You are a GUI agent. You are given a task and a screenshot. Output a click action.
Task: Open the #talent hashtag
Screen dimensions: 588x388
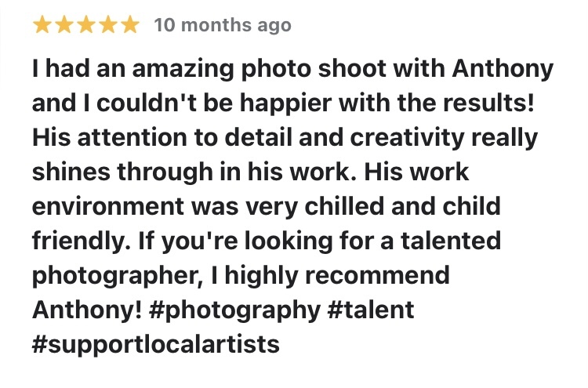[368, 310]
